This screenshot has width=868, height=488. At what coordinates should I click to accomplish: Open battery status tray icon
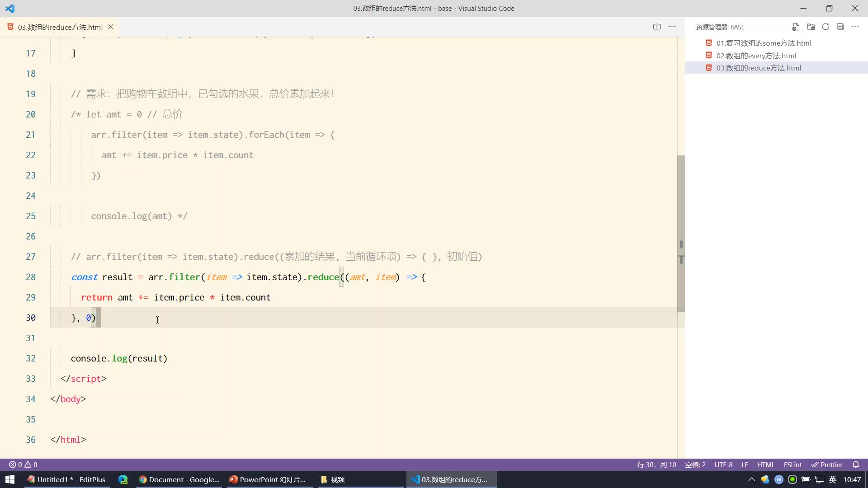pyautogui.click(x=806, y=479)
